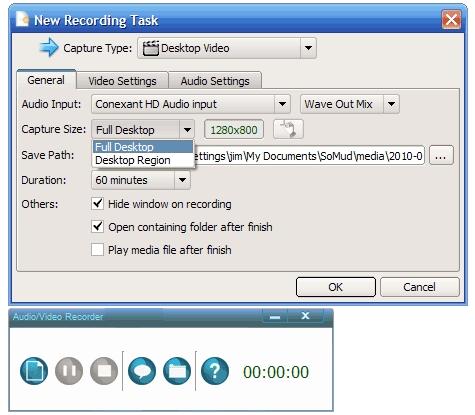This screenshot has width=475, height=415.
Task: Open the Conexant HD Audio input dropdown
Action: 191,104
